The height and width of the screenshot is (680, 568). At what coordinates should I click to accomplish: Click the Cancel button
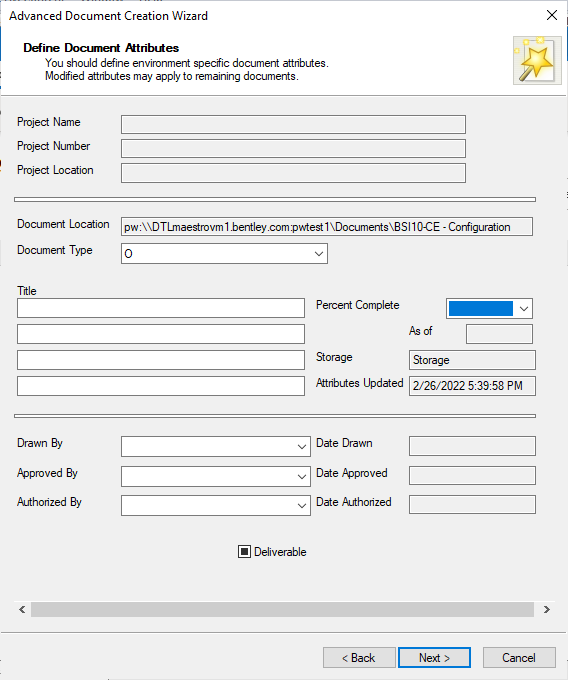(519, 658)
